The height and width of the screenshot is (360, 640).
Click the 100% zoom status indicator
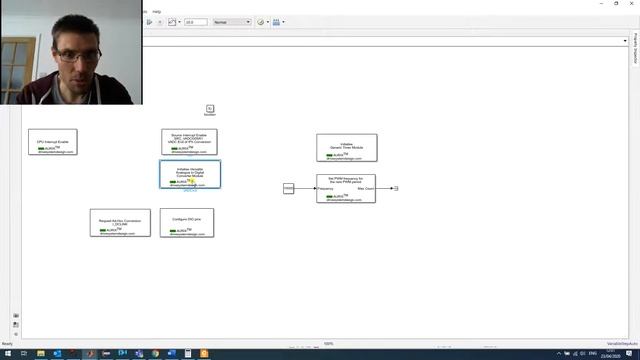329,344
